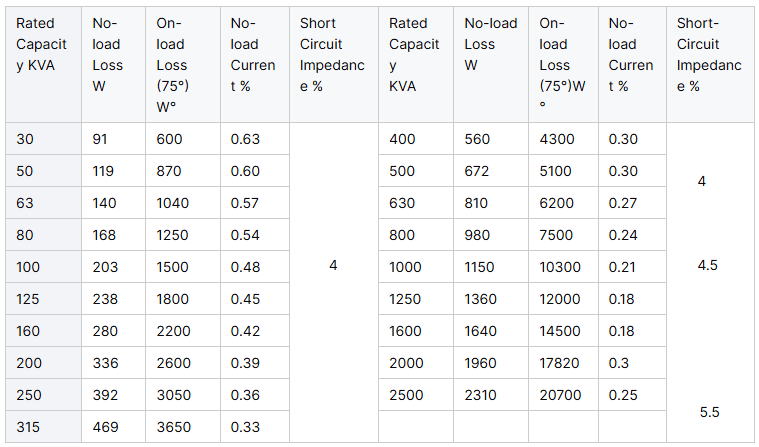Select the 1600 KVA rated capacity cell

[406, 331]
